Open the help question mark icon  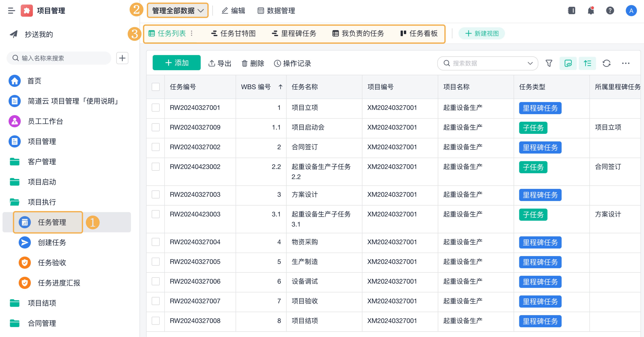(610, 10)
